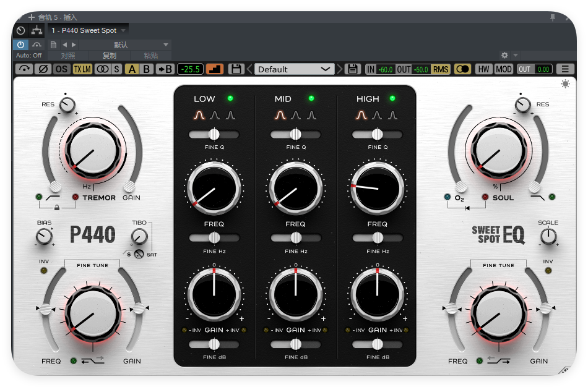This screenshot has width=588, height=387.
Task: Toggle the yellow overlapping circles button
Action: point(462,69)
